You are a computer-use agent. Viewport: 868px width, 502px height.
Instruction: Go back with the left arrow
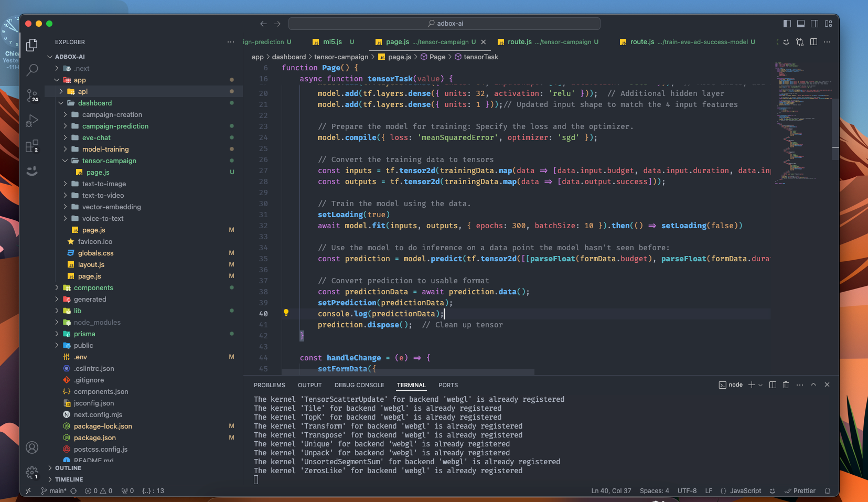click(x=263, y=24)
